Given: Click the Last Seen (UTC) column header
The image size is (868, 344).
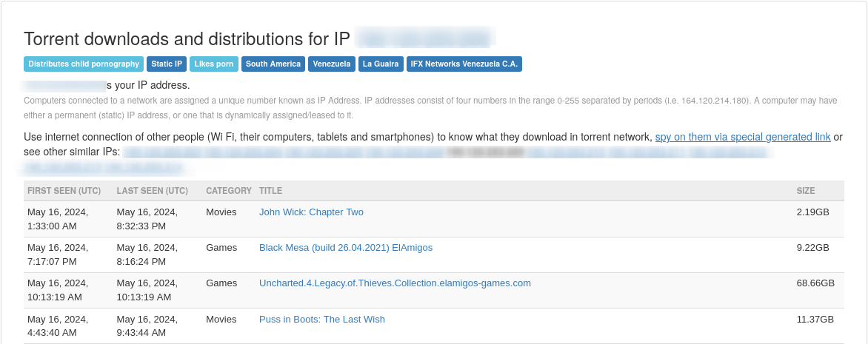Looking at the screenshot, I should coord(153,191).
